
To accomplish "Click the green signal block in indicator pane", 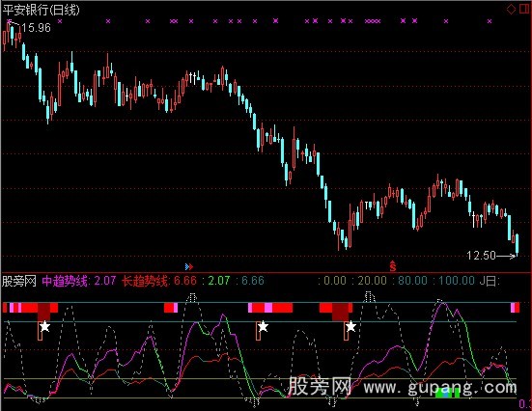I will click(x=448, y=393).
